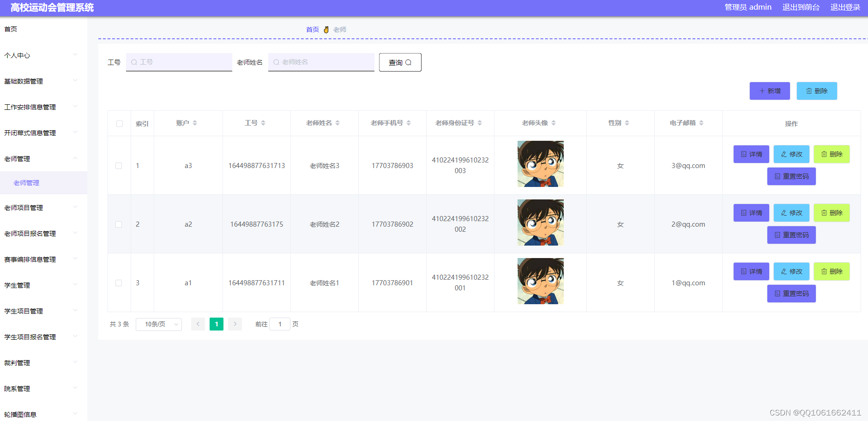Open the 10条/页 page size dropdown

159,324
